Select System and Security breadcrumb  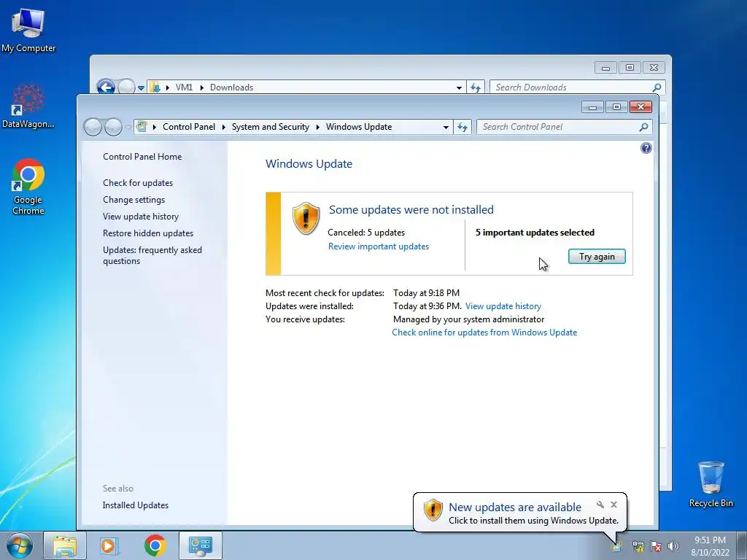tap(270, 127)
